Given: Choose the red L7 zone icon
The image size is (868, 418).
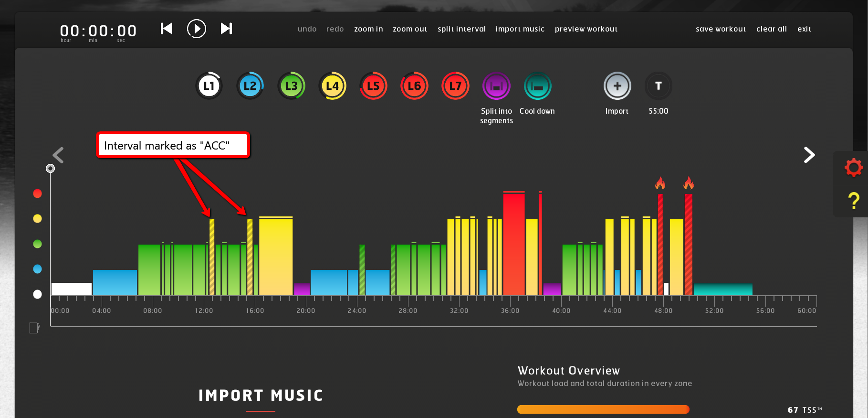Looking at the screenshot, I should click(x=455, y=86).
